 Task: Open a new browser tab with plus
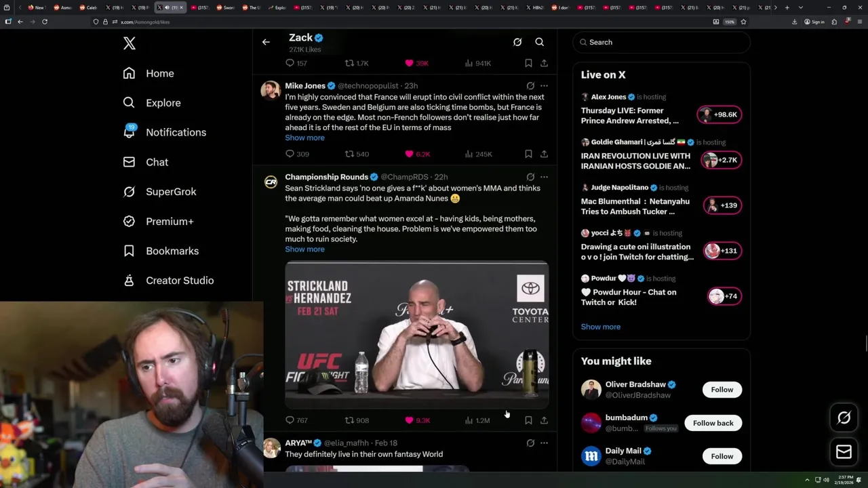coord(787,7)
